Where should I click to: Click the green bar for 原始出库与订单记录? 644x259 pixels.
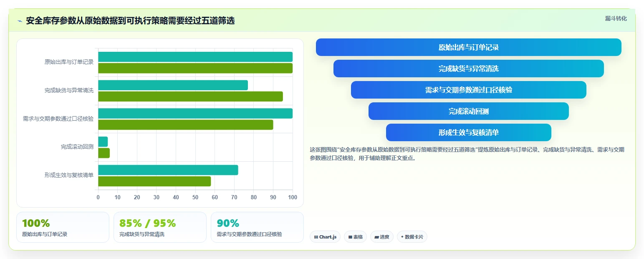[195, 68]
